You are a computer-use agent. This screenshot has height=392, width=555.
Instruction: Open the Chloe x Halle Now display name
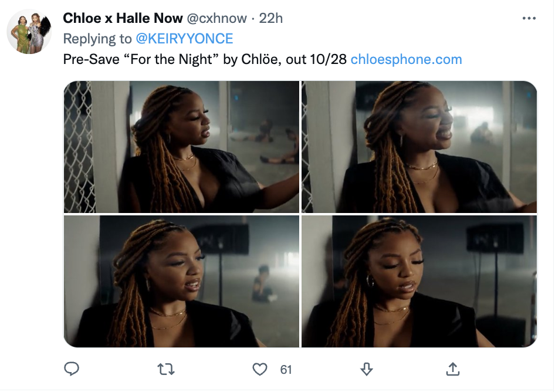[123, 19]
